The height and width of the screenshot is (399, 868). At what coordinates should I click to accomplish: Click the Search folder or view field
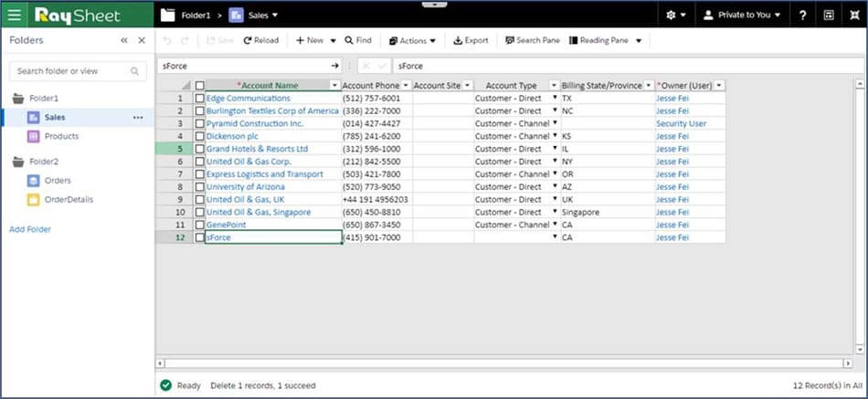click(78, 71)
